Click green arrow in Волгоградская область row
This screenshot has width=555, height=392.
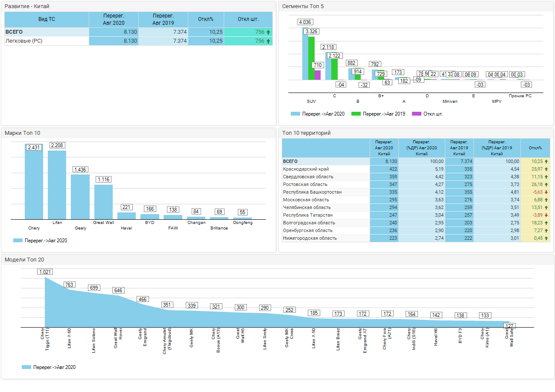click(x=546, y=223)
